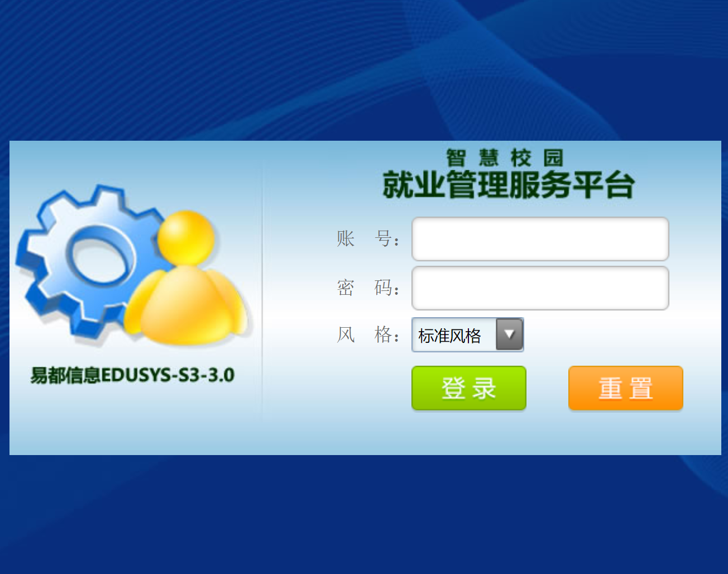Click the orange 重置 button
The image size is (728, 574).
626,388
